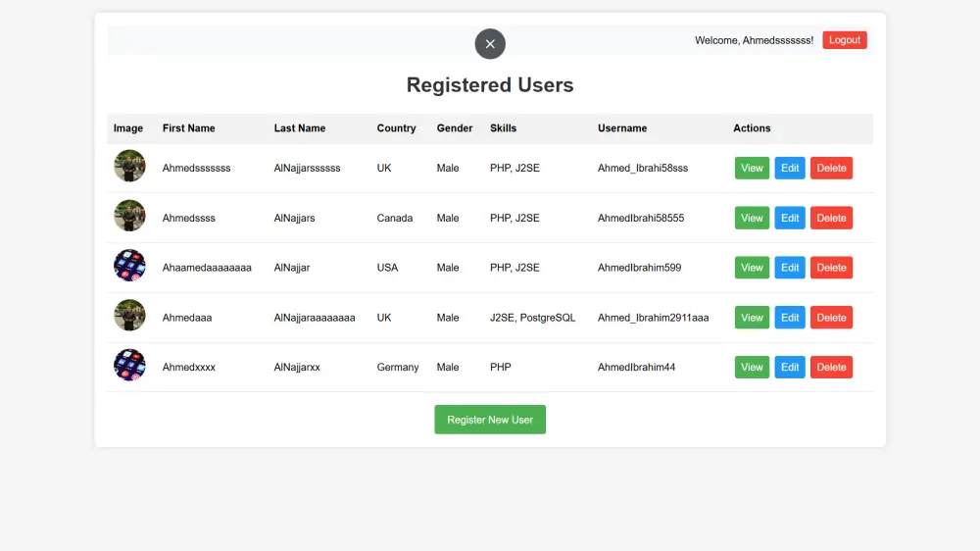This screenshot has height=551, width=980.
Task: Click the avatar for Ahmedaaa
Action: point(129,316)
